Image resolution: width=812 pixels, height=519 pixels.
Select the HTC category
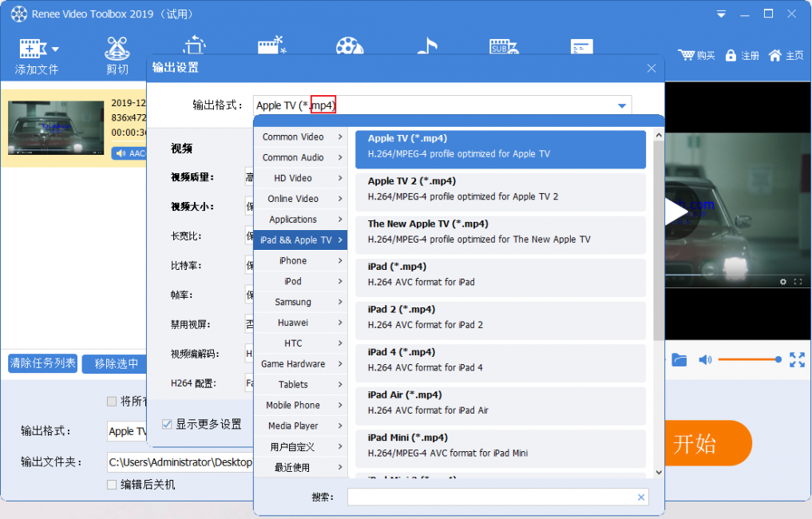tap(300, 343)
